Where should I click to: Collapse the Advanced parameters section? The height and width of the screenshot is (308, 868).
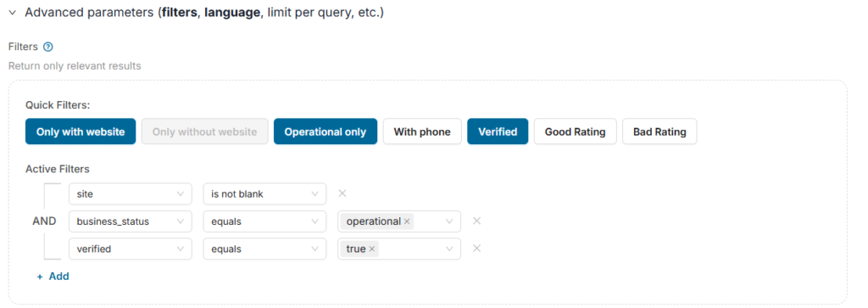coord(13,12)
